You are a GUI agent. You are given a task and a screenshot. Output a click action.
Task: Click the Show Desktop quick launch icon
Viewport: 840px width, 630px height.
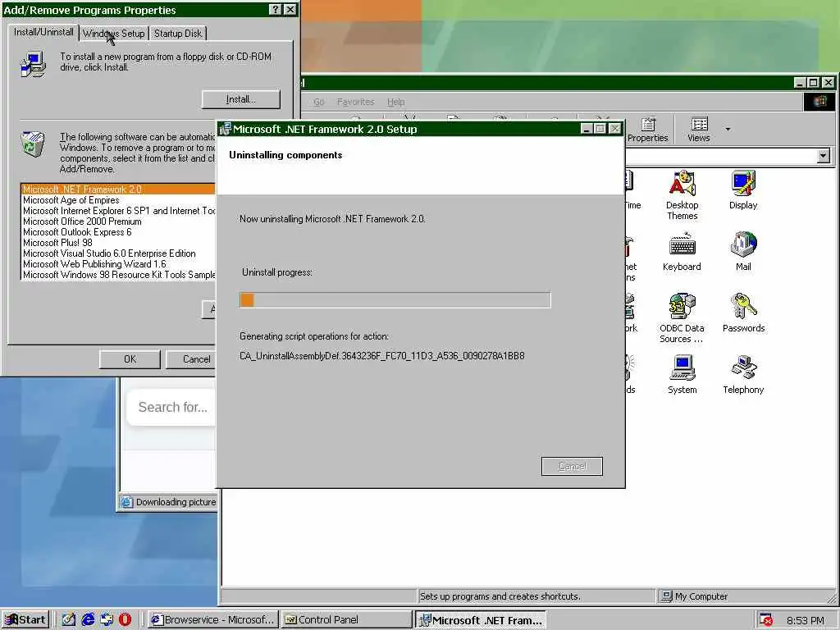[x=69, y=619]
